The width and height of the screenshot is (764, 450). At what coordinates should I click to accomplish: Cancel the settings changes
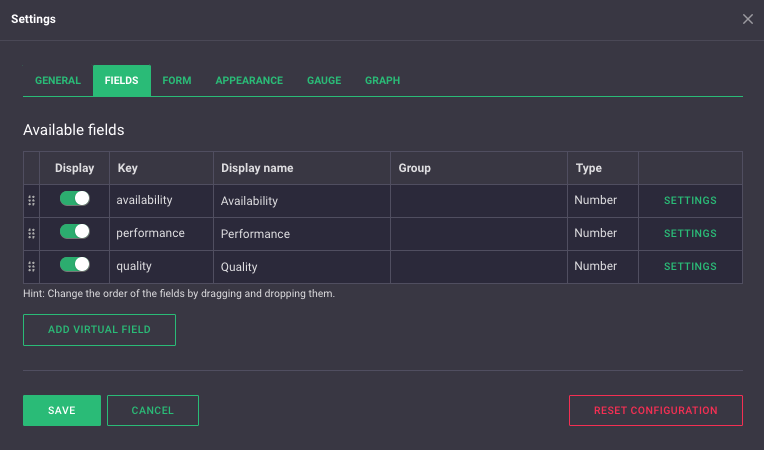click(x=153, y=410)
